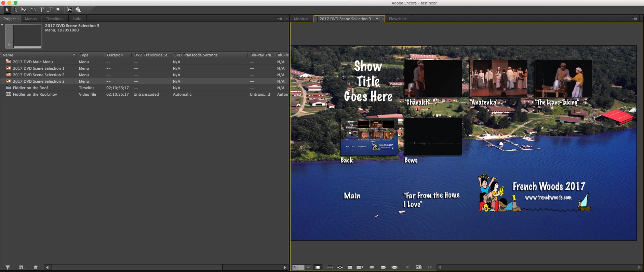Click previous page step-back icon in menu viewer
The height and width of the screenshot is (272, 644).
[x=407, y=267]
